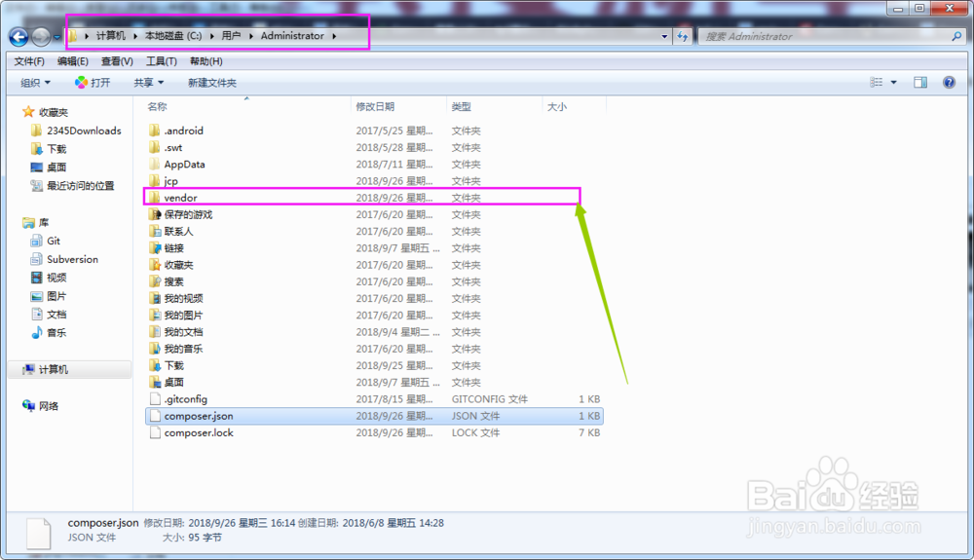The height and width of the screenshot is (560, 974).
Task: Open the Subversion library in sidebar
Action: (x=72, y=259)
